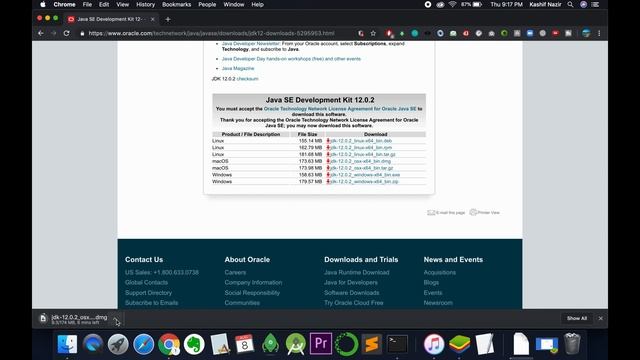Open Company Information footer link
This screenshot has width=640, height=360.
tap(253, 282)
